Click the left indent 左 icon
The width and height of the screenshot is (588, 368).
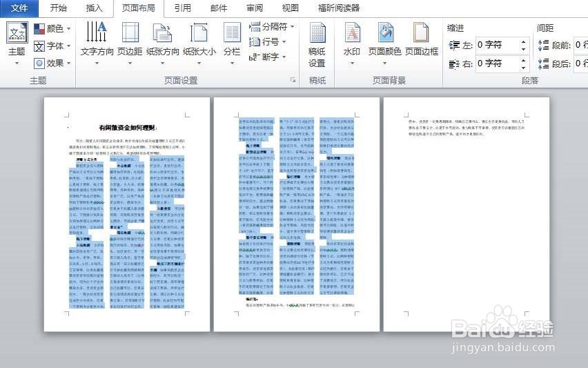point(454,46)
